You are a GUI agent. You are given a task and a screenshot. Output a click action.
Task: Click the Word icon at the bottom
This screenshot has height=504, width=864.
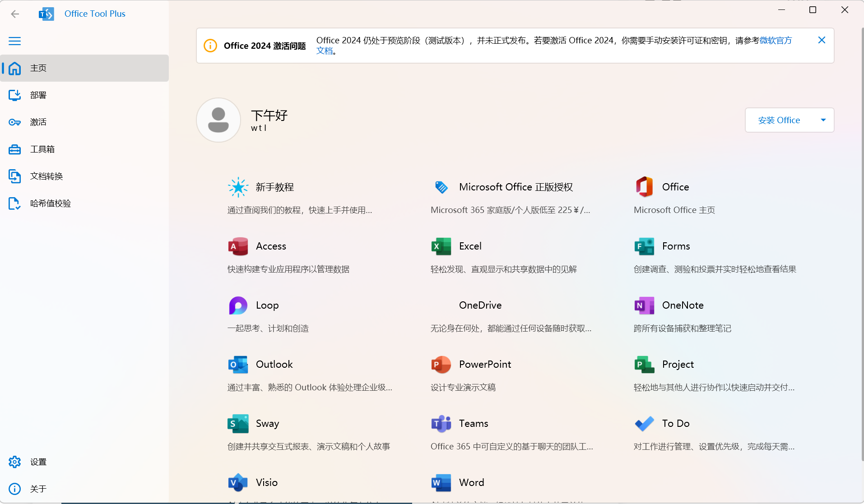tap(441, 482)
